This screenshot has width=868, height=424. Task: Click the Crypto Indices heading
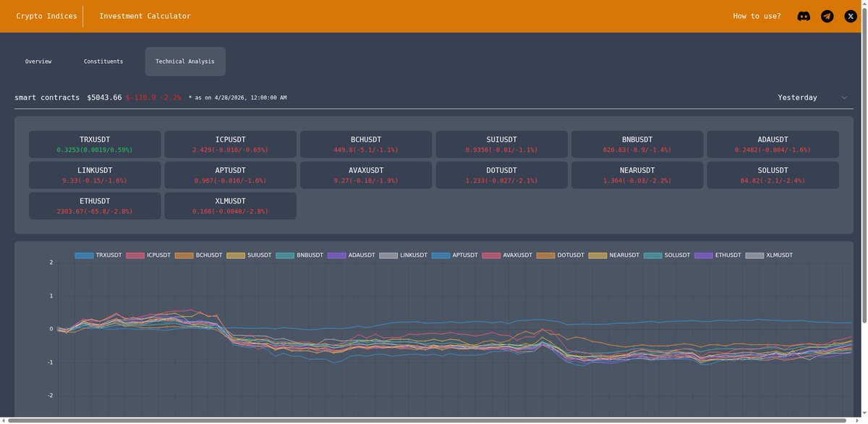tap(48, 15)
